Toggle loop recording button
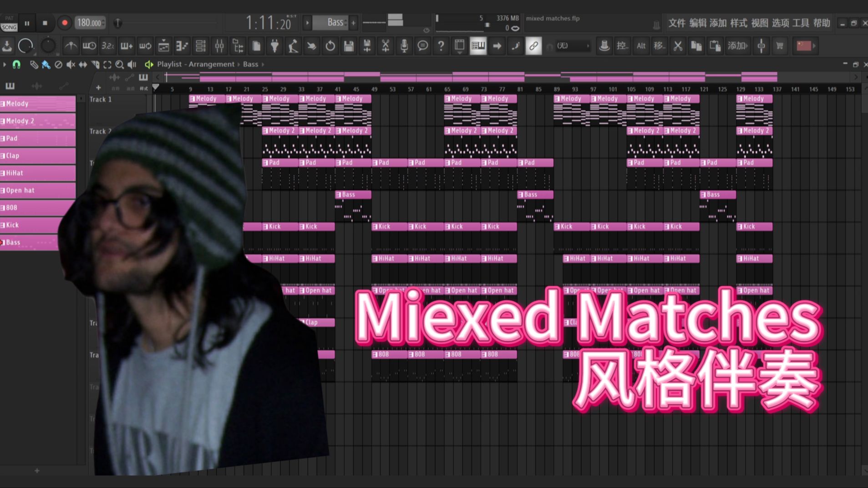This screenshot has height=488, width=868. click(x=145, y=45)
